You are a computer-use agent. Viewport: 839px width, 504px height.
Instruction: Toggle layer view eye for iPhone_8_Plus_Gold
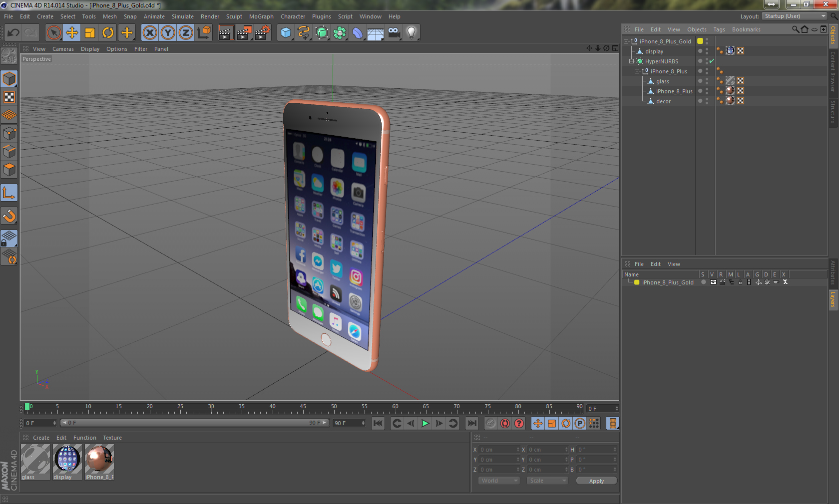tap(713, 282)
